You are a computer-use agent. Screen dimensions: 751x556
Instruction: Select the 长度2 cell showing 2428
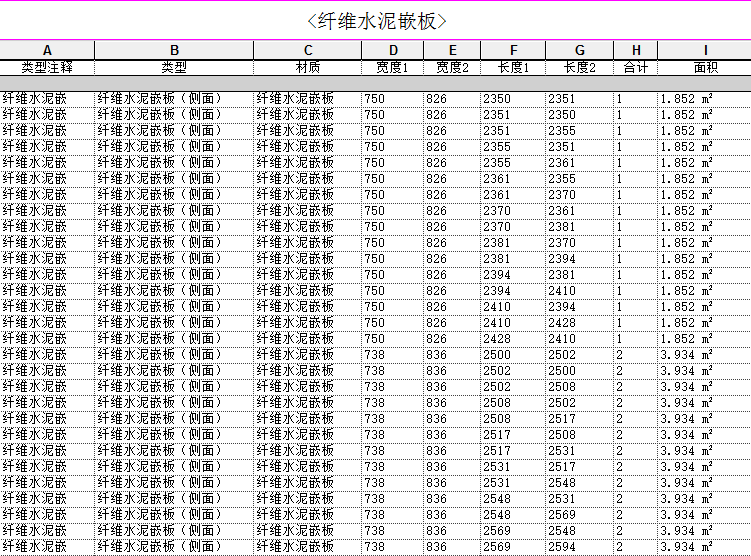[580, 323]
